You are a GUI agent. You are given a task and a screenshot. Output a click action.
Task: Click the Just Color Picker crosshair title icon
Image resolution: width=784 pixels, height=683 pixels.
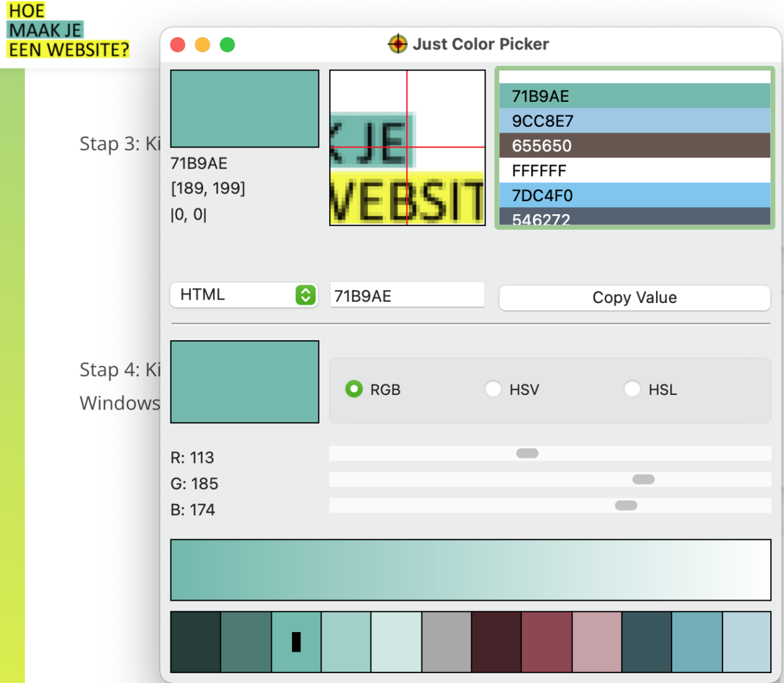397,44
